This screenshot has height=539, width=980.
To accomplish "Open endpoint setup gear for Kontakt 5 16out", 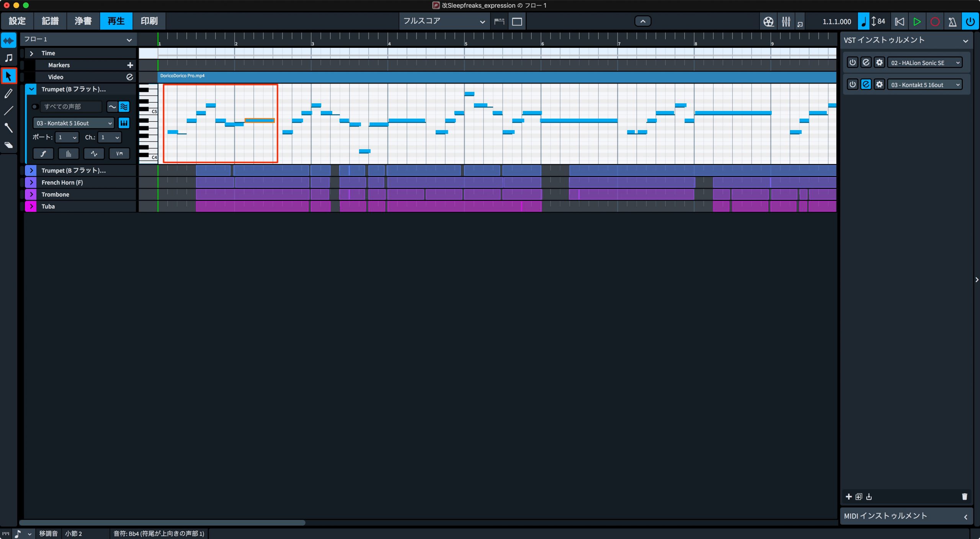I will click(x=879, y=84).
